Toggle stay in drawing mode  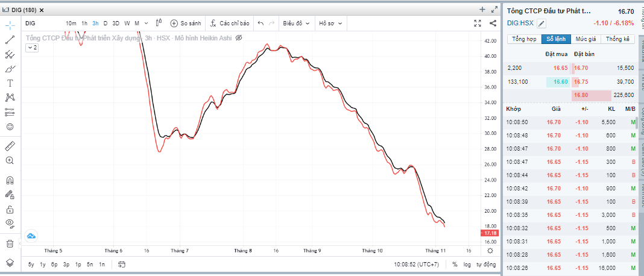10,195
